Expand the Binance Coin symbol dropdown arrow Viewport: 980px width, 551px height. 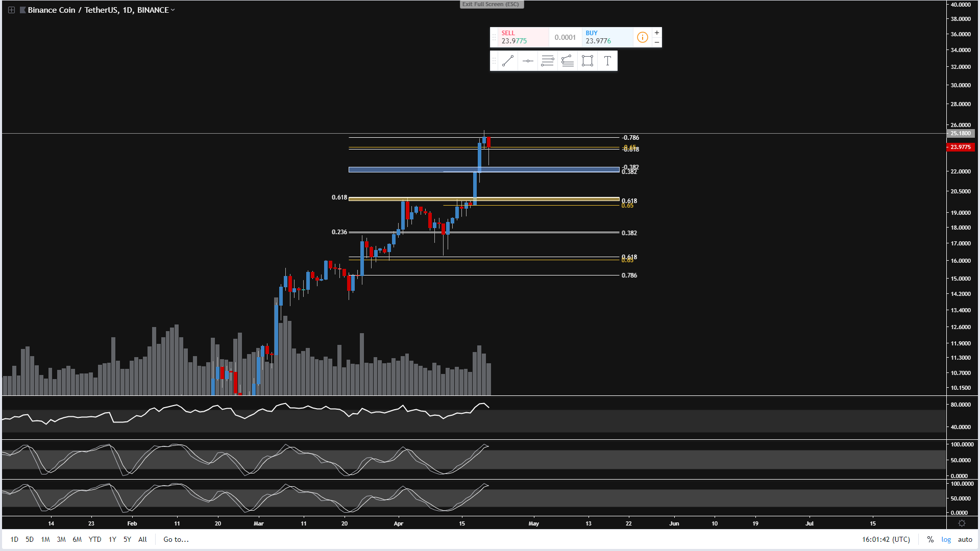tap(173, 10)
